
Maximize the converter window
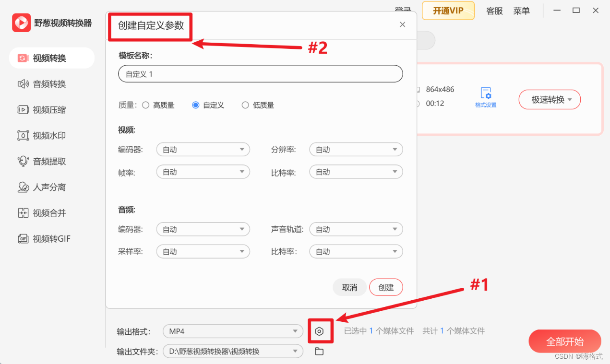(x=576, y=10)
